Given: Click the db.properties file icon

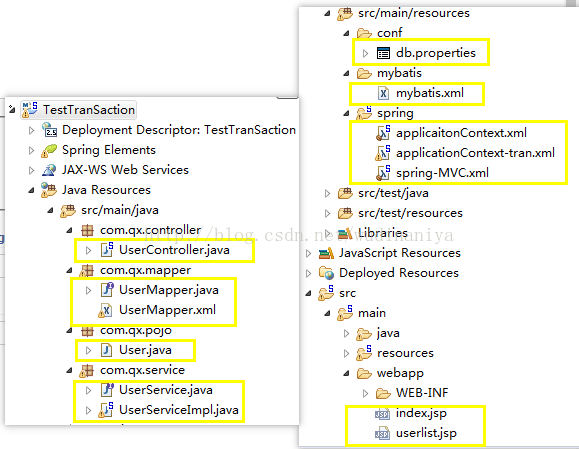Looking at the screenshot, I should point(383,53).
